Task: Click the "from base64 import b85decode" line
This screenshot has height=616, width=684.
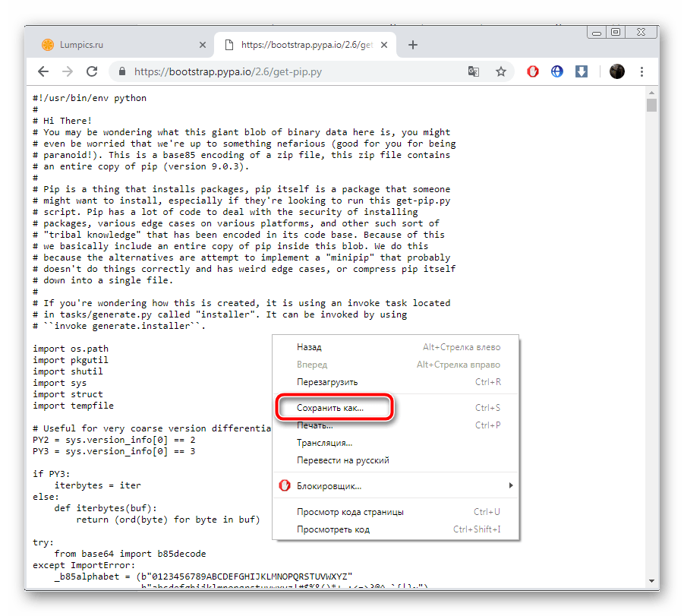Action: 130,554
